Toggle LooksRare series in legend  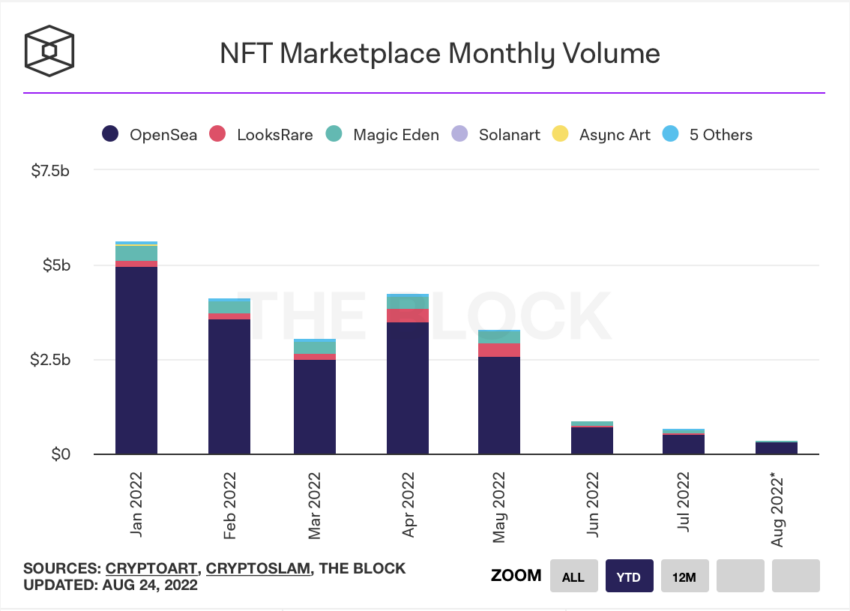(261, 134)
